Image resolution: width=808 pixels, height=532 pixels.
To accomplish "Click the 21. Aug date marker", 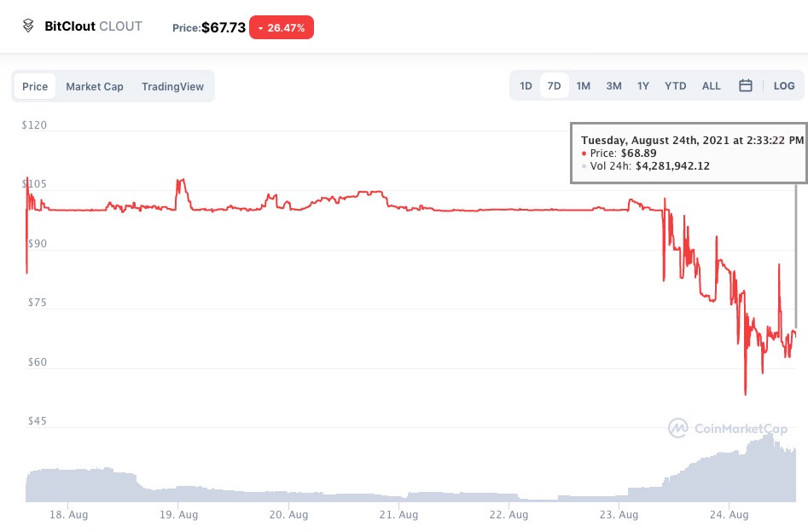I will [398, 515].
